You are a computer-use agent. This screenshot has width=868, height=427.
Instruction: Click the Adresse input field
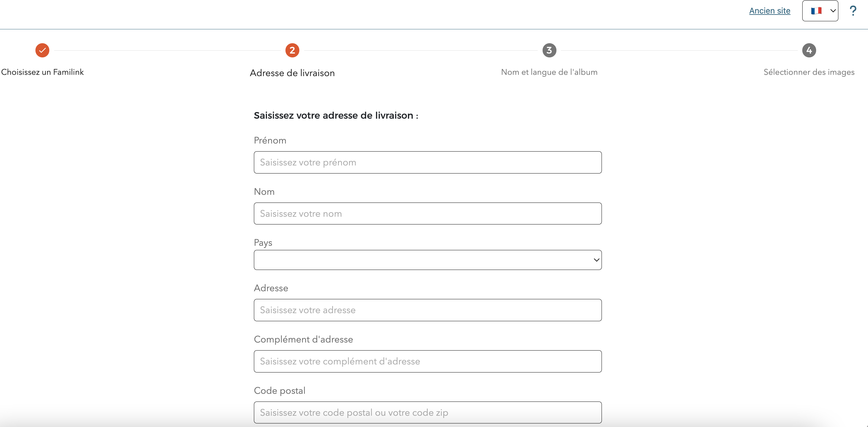pyautogui.click(x=427, y=310)
